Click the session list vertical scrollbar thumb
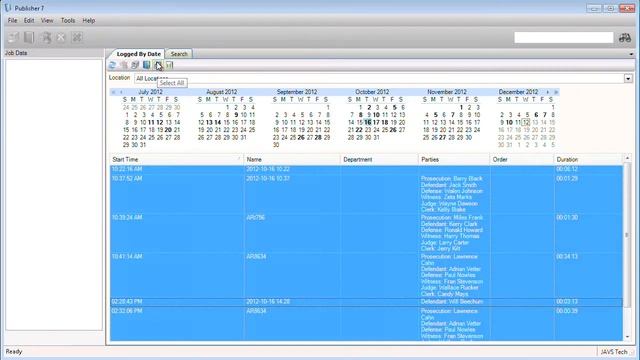This screenshot has width=640, height=360. coord(627,235)
